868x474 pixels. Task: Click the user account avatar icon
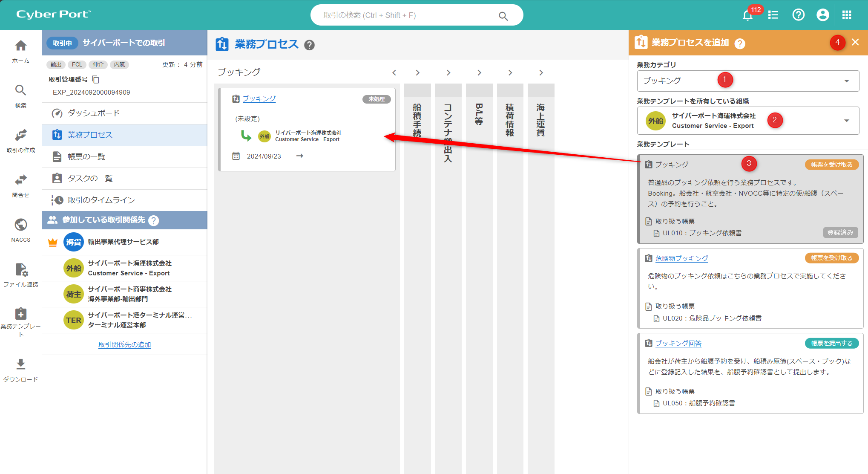pyautogui.click(x=822, y=15)
